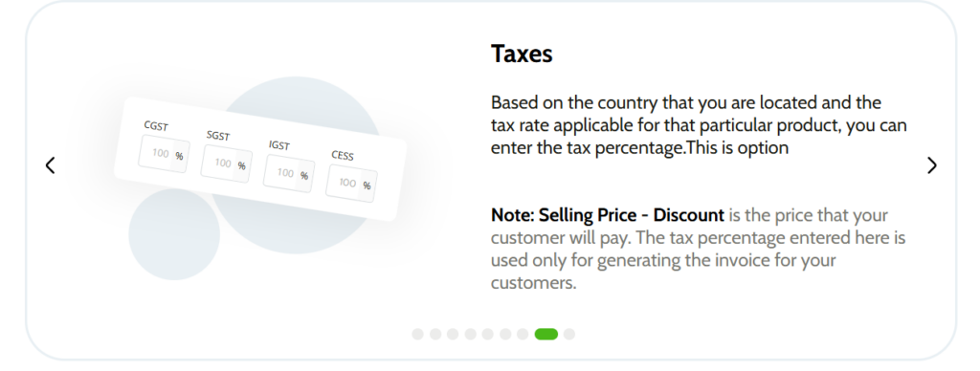Click the IGST percentage input field

289,174
